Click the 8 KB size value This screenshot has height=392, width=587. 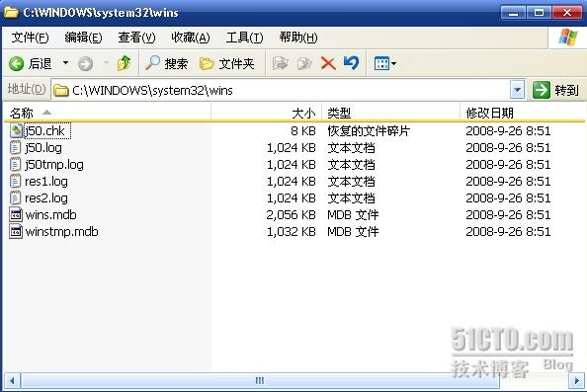click(303, 131)
